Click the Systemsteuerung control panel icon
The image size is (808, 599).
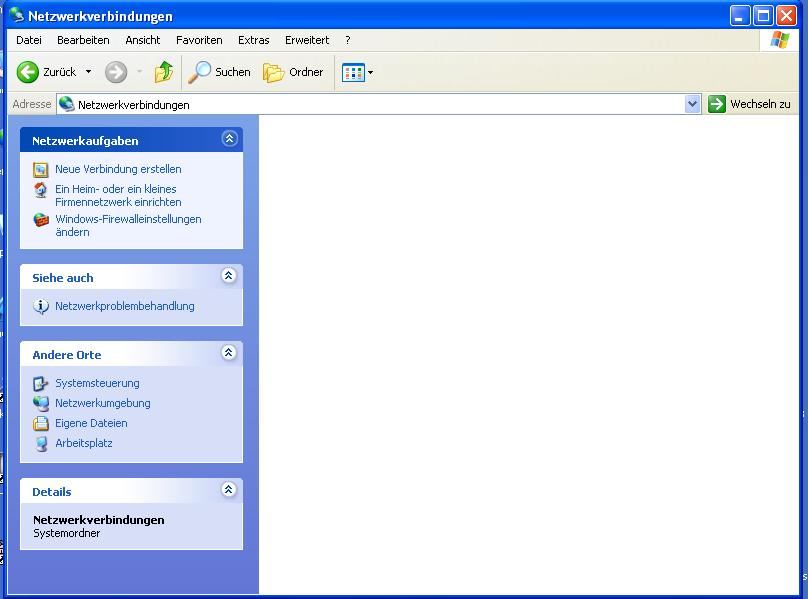[x=41, y=384]
